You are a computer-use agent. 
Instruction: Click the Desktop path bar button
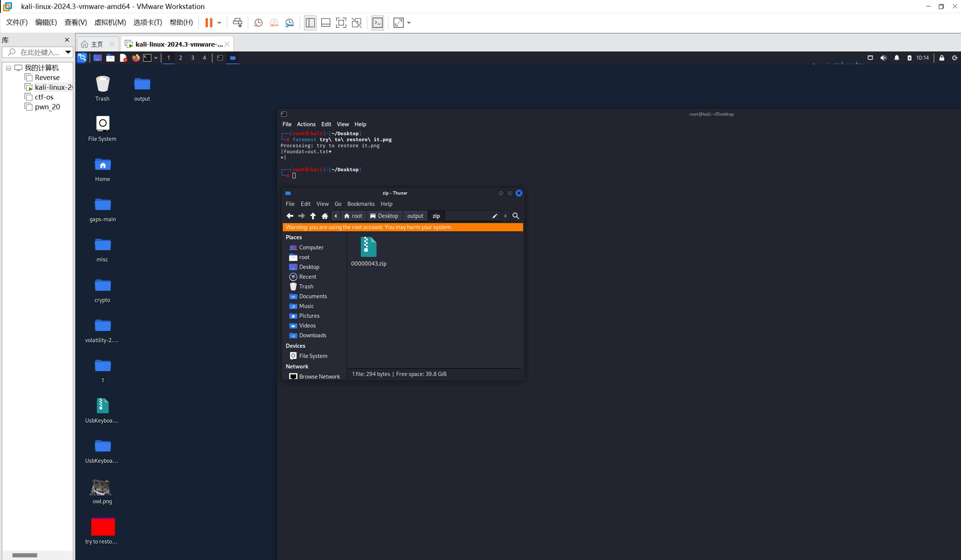[384, 216]
